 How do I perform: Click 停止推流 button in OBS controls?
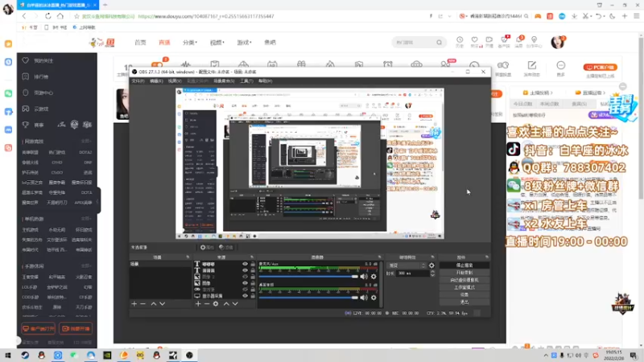464,265
